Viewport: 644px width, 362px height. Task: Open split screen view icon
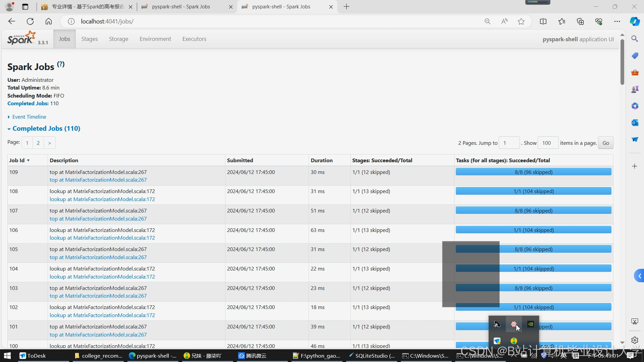point(543,21)
